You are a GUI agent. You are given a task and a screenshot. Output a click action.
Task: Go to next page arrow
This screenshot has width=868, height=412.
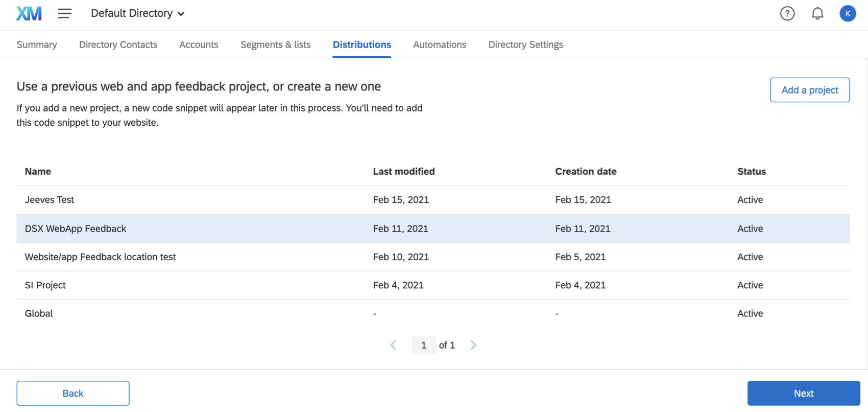coord(473,345)
